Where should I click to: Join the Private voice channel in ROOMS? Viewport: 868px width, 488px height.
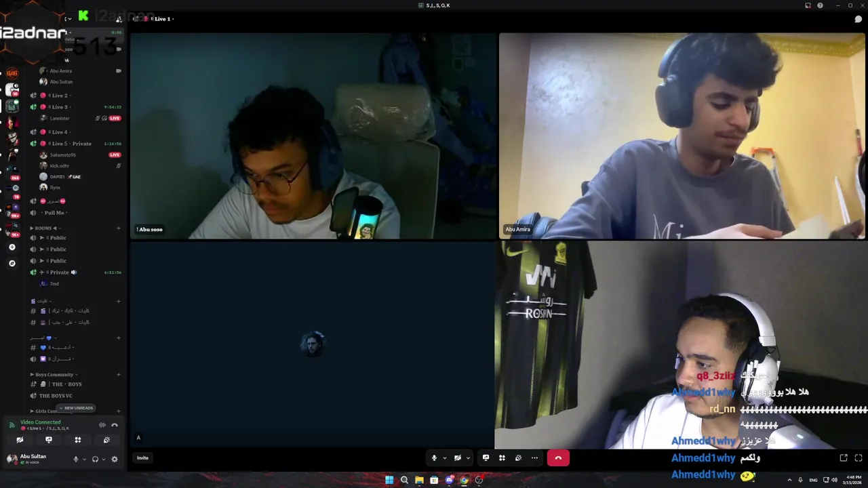pyautogui.click(x=75, y=272)
